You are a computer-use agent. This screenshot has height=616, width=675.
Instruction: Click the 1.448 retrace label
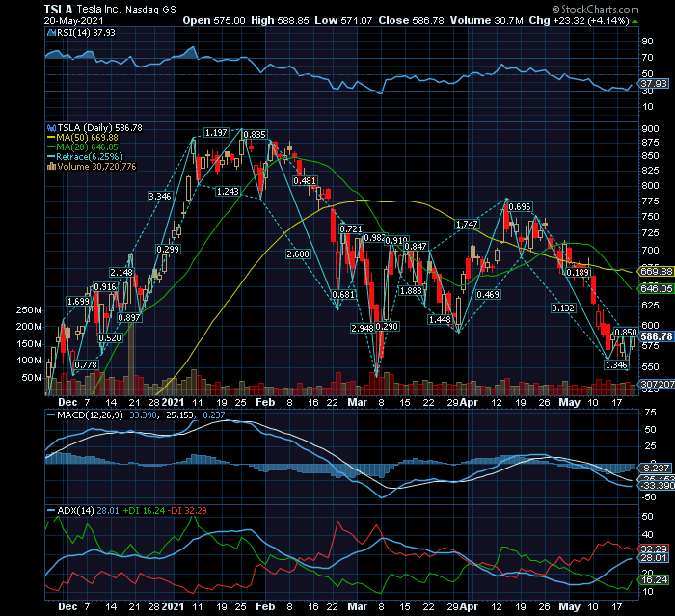point(440,319)
